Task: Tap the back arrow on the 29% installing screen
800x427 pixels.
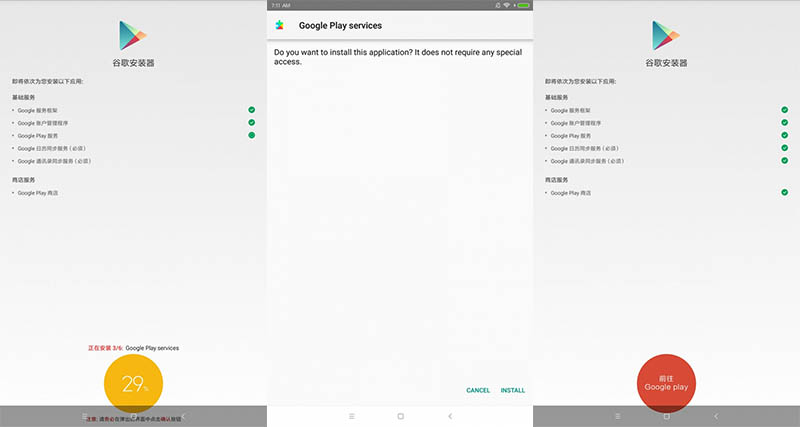Action: (184, 416)
